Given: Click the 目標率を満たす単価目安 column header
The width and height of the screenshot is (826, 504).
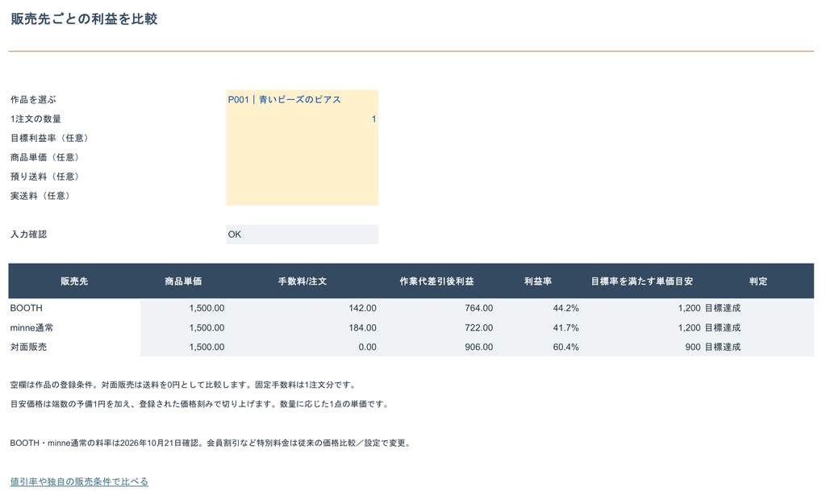Looking at the screenshot, I should click(641, 281).
